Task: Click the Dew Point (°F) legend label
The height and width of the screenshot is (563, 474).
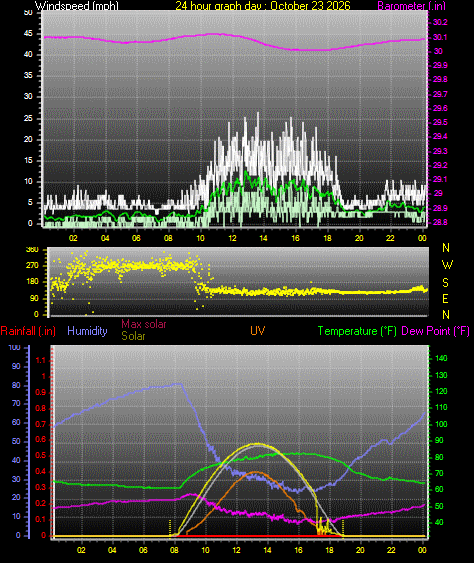Action: coord(435,331)
